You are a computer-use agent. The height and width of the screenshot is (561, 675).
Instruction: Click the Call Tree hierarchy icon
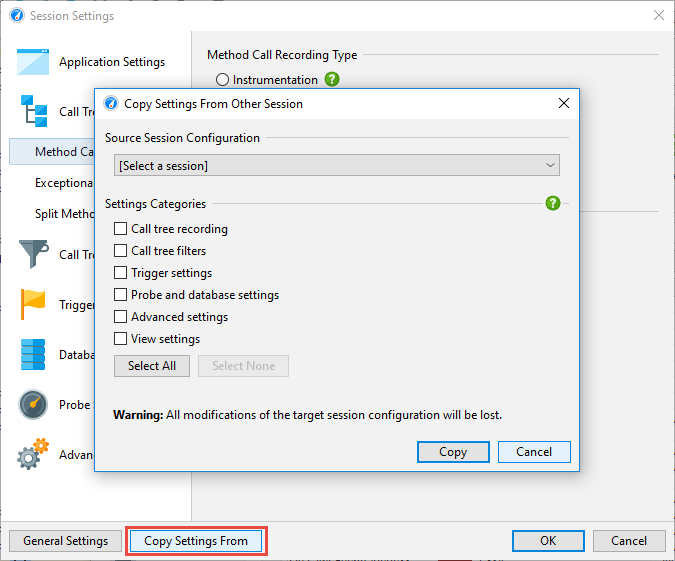(33, 111)
